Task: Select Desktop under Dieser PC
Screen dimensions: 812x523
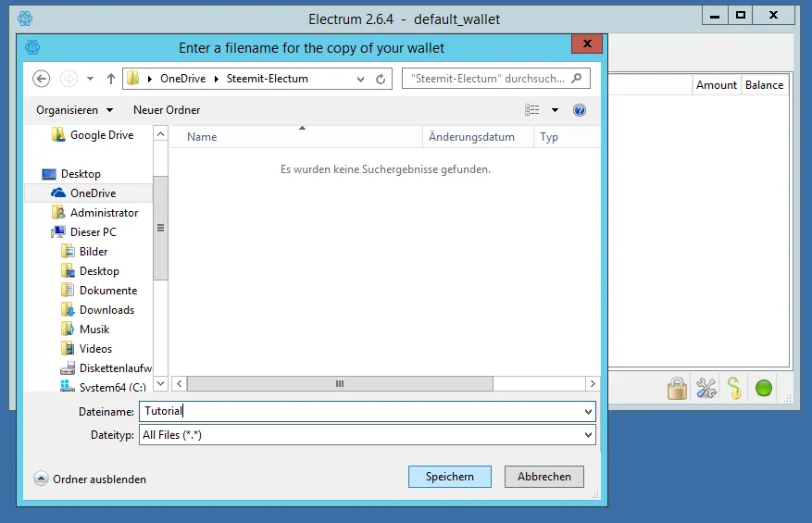Action: [99, 271]
